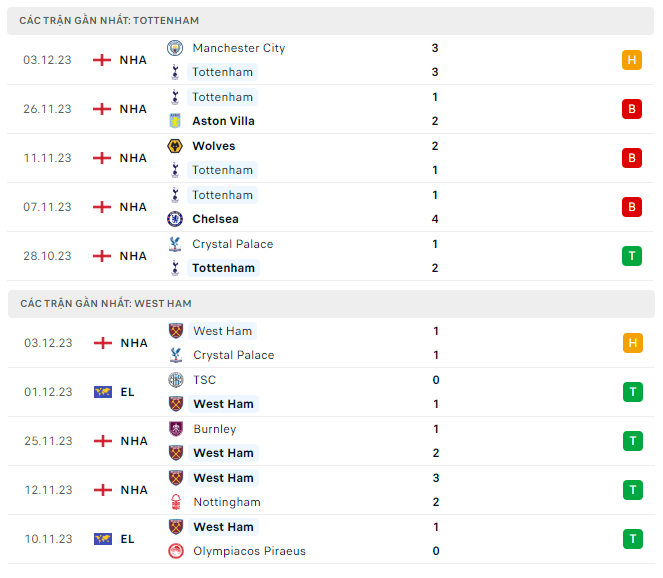
Task: Click the Nottingham club crest
Action: click(176, 502)
